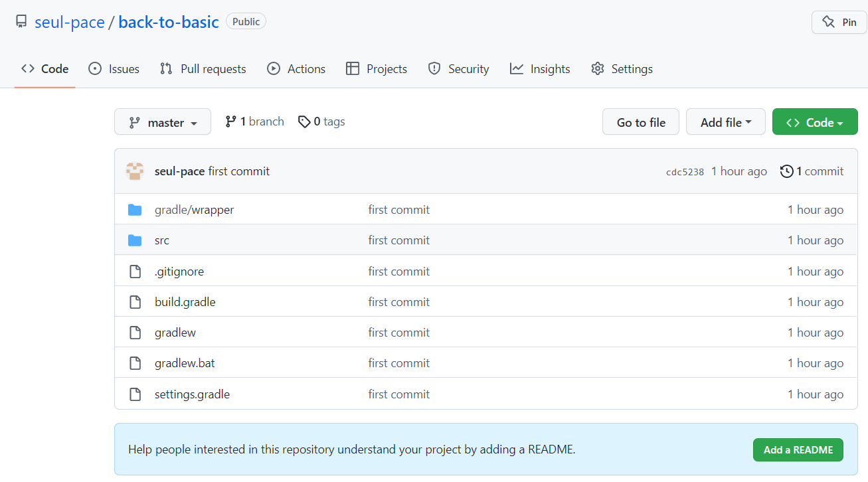
Task: Open the green Code clone dropdown
Action: coord(815,122)
